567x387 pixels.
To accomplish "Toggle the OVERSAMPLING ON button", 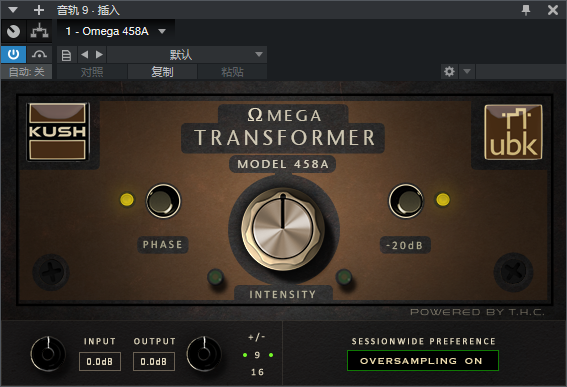I will click(423, 361).
